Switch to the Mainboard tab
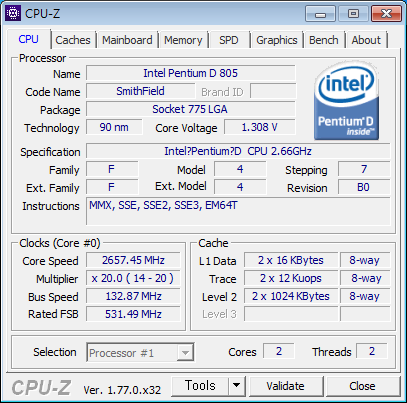 [x=127, y=40]
